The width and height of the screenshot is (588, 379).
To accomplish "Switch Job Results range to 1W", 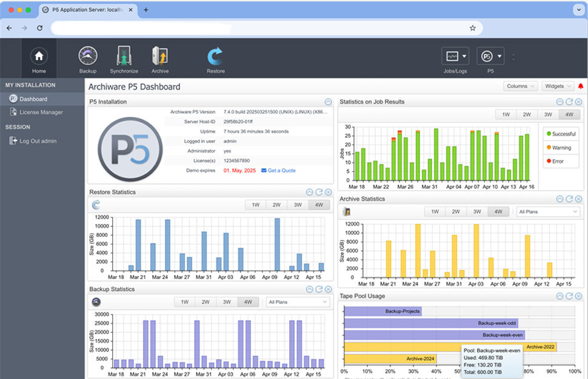I will pyautogui.click(x=506, y=114).
